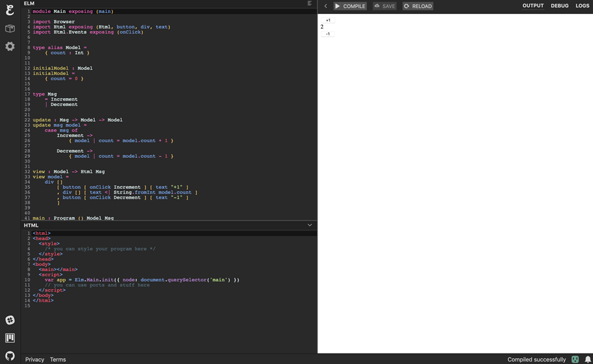Click the 'you can use ports and stuff here' comment

[x=98, y=285]
